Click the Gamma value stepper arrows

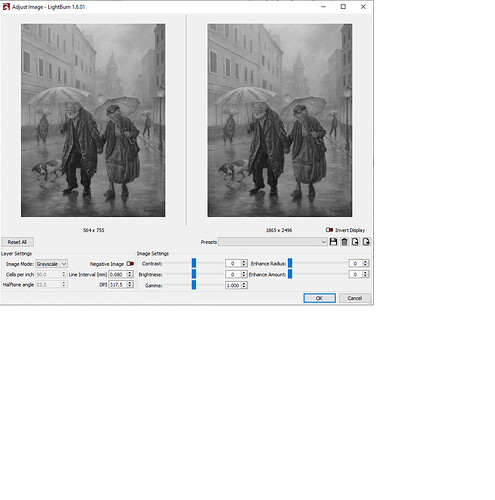(244, 285)
